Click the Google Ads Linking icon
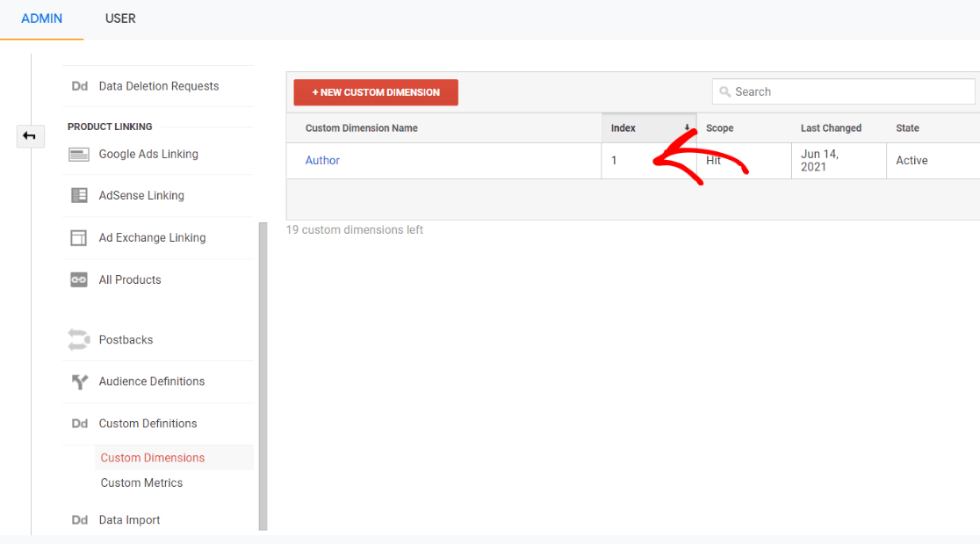This screenshot has width=980, height=544. [79, 155]
